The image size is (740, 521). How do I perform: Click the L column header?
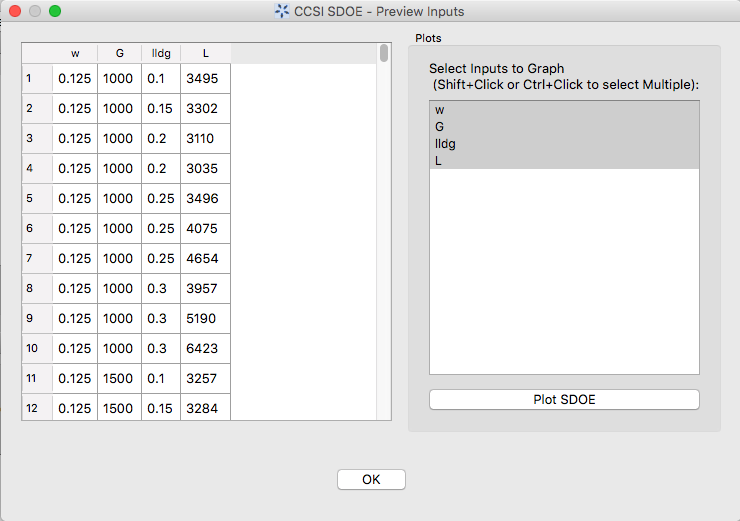(x=205, y=53)
